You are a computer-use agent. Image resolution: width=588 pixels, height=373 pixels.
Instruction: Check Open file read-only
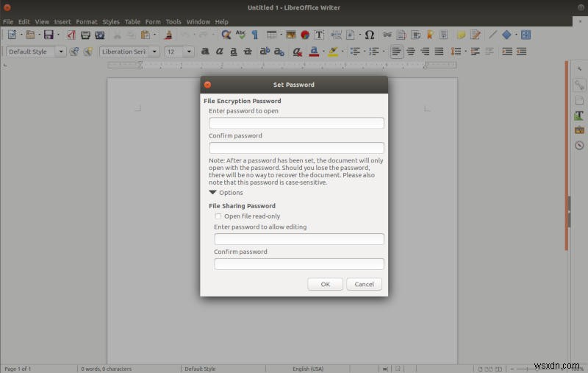(218, 216)
